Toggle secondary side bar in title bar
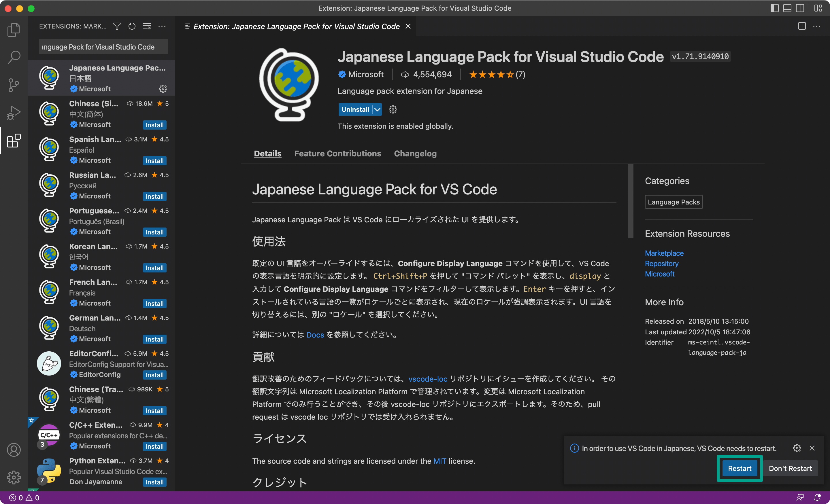 click(800, 8)
